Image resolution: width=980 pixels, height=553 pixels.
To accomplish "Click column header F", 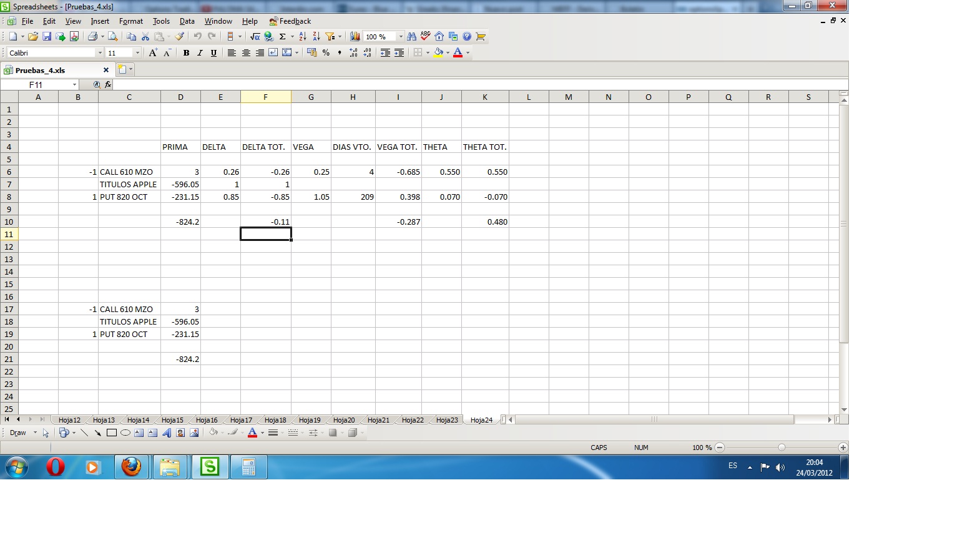I will [266, 97].
